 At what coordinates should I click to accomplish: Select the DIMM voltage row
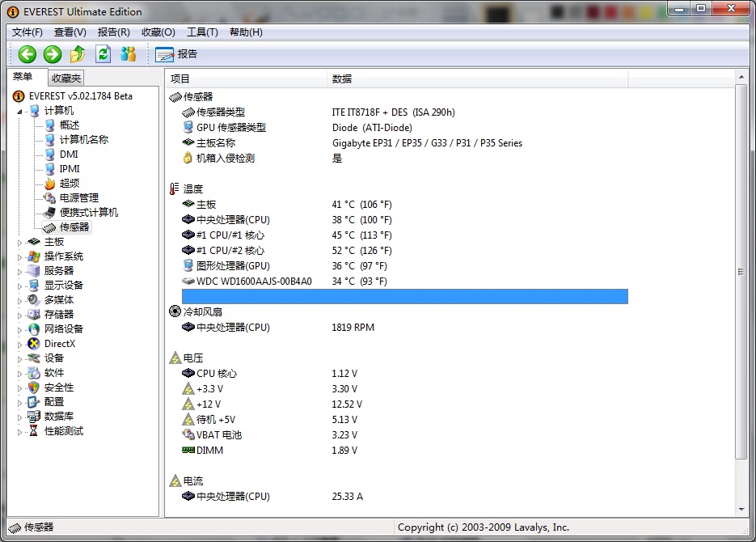coord(405,451)
